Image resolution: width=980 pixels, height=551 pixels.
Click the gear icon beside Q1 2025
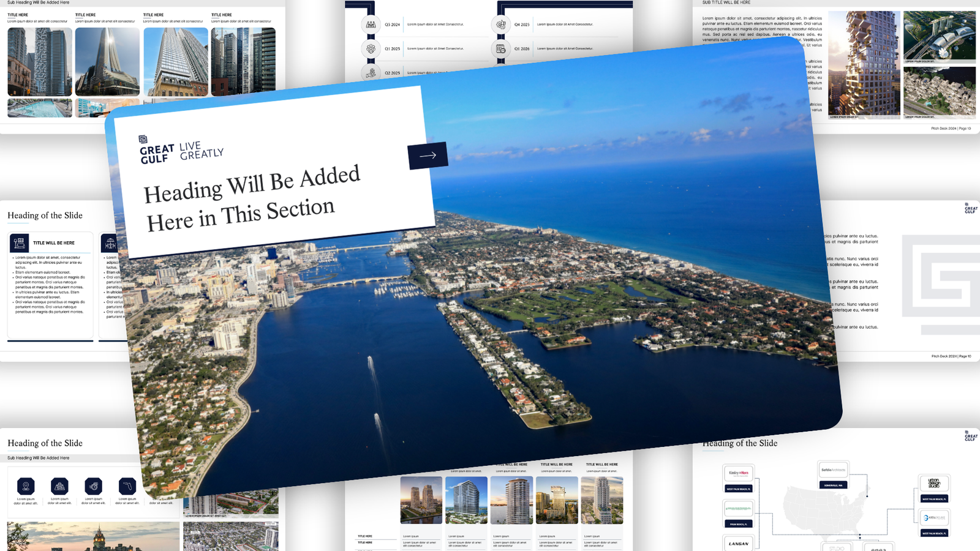[371, 49]
